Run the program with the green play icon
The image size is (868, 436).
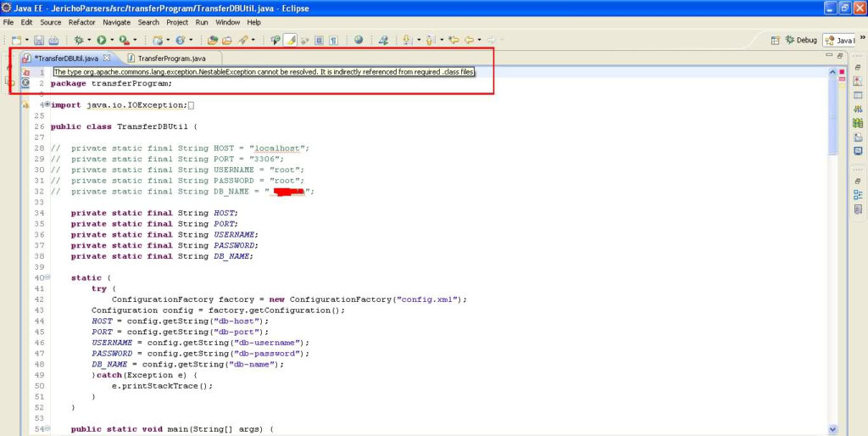click(x=102, y=40)
